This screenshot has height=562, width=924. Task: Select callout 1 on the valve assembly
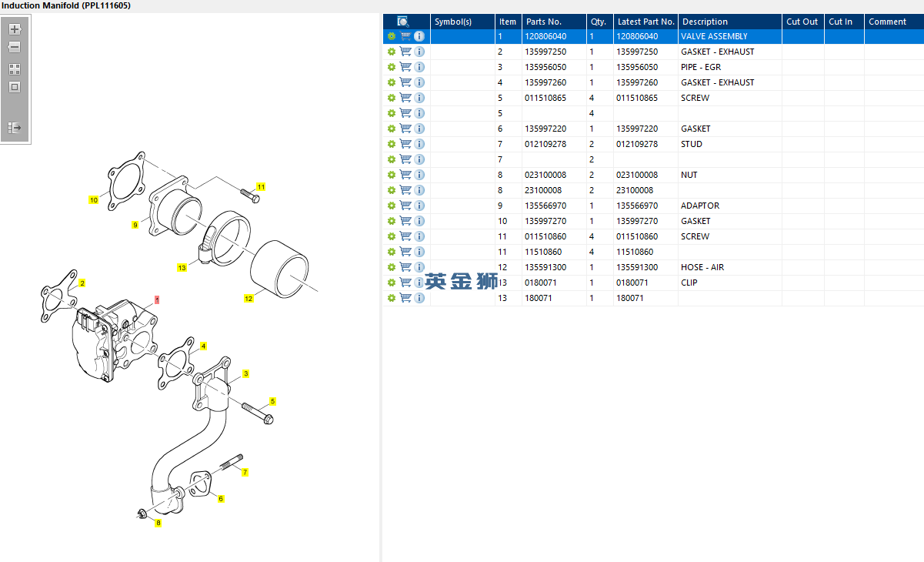(157, 299)
